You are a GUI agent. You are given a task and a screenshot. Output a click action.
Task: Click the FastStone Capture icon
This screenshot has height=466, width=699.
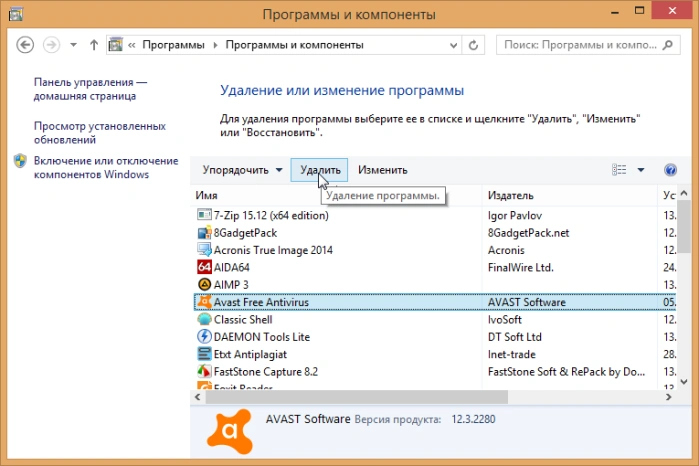(x=204, y=371)
